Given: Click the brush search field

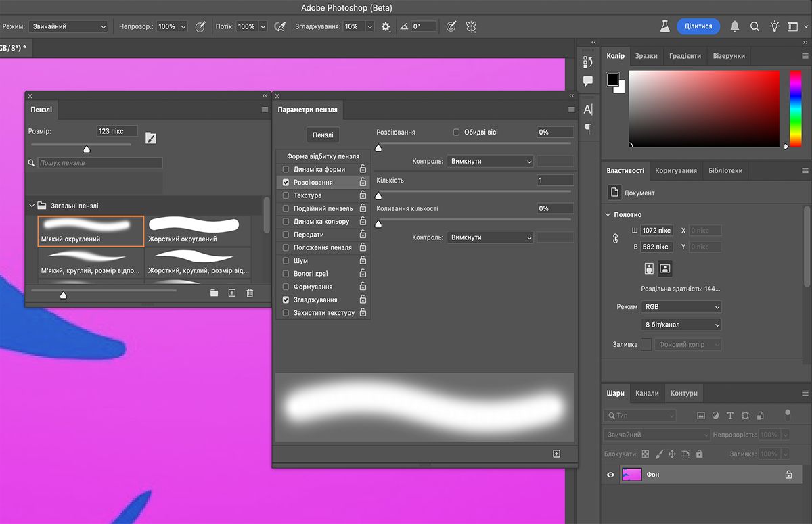Looking at the screenshot, I should (x=99, y=163).
